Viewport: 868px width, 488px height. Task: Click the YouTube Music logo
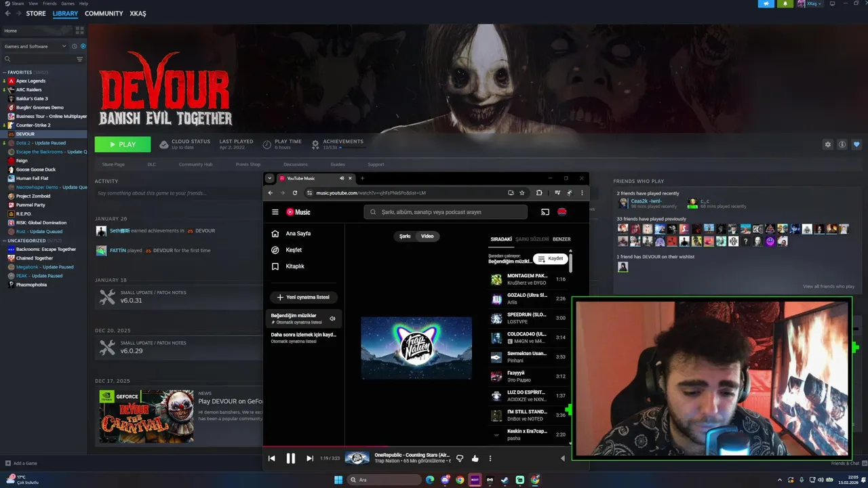298,212
